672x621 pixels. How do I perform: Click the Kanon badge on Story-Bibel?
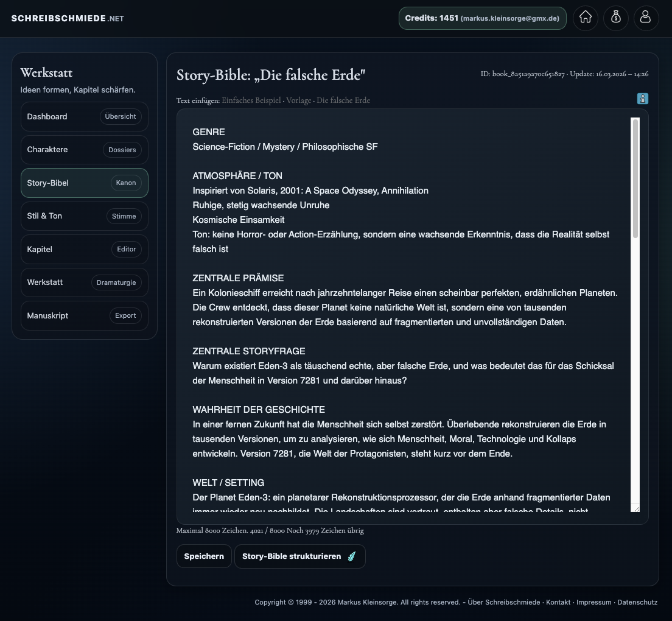click(126, 183)
